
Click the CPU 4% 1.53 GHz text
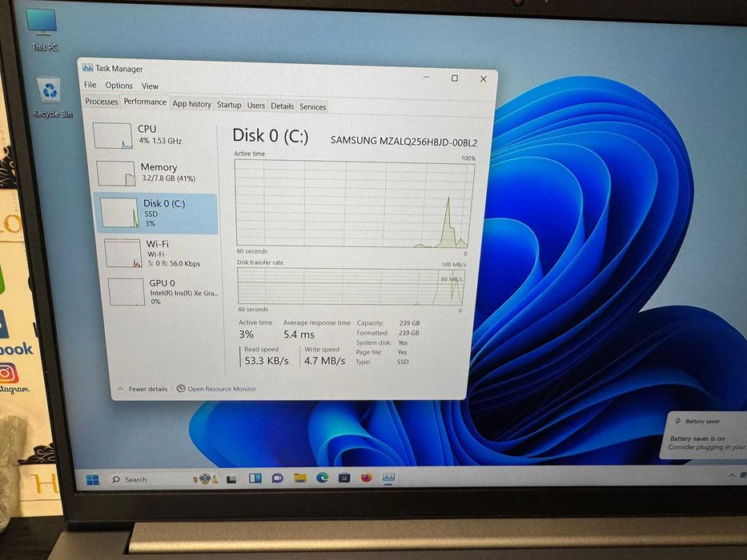pos(160,141)
